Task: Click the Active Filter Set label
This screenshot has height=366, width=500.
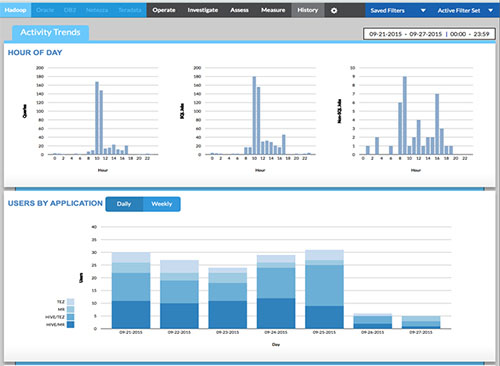Action: point(459,11)
